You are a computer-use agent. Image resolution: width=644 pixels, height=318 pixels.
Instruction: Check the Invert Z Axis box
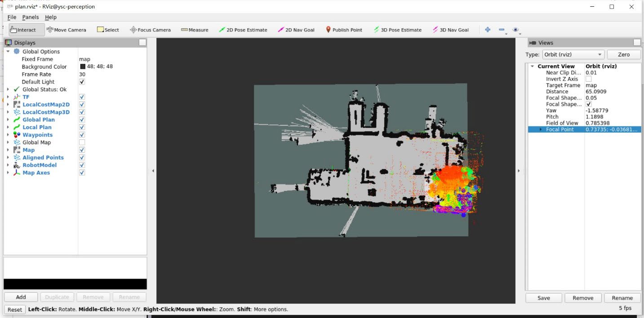point(589,79)
